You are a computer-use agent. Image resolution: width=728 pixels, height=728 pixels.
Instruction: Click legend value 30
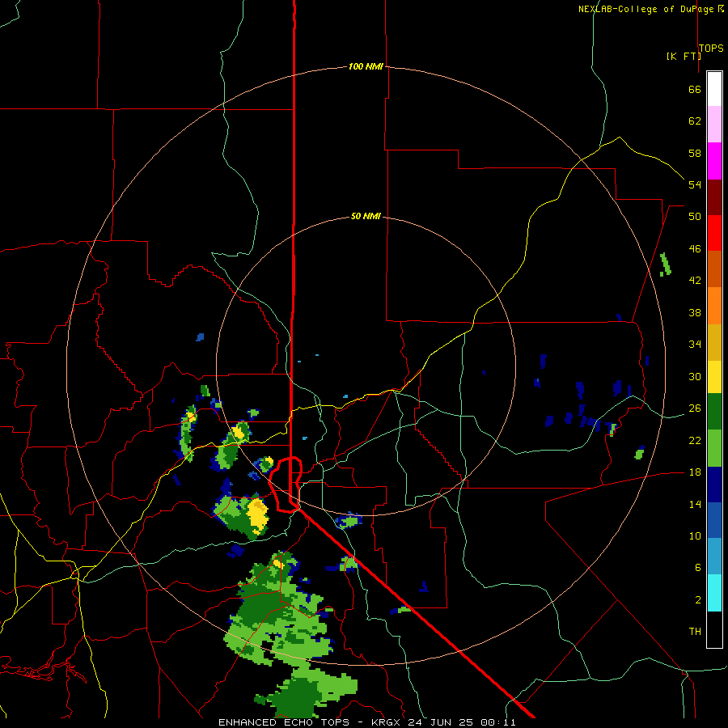click(x=695, y=376)
